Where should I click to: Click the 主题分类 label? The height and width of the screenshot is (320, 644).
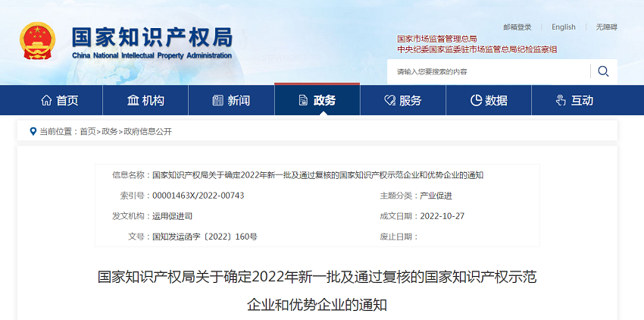399,196
